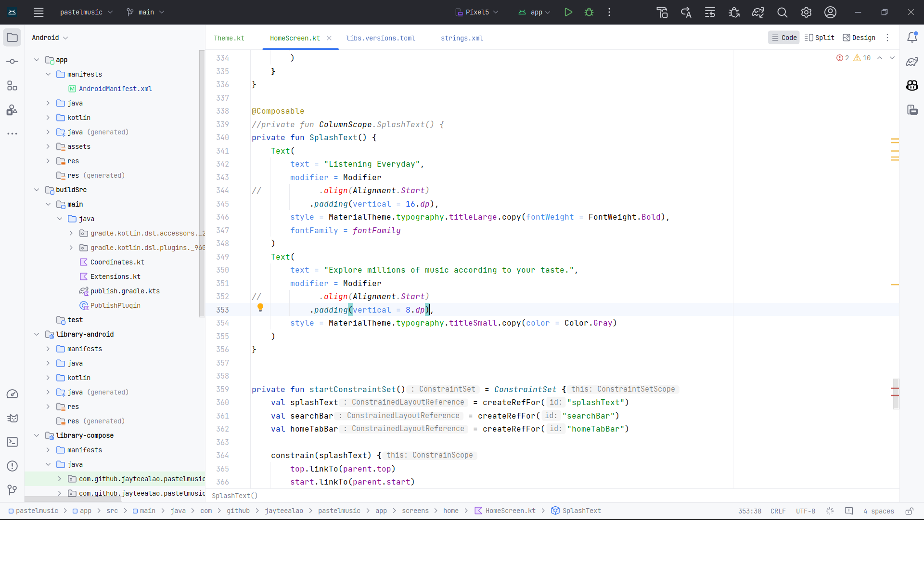Open the Logcat tool window
Viewport: 924px width, 565px height.
[x=13, y=418]
